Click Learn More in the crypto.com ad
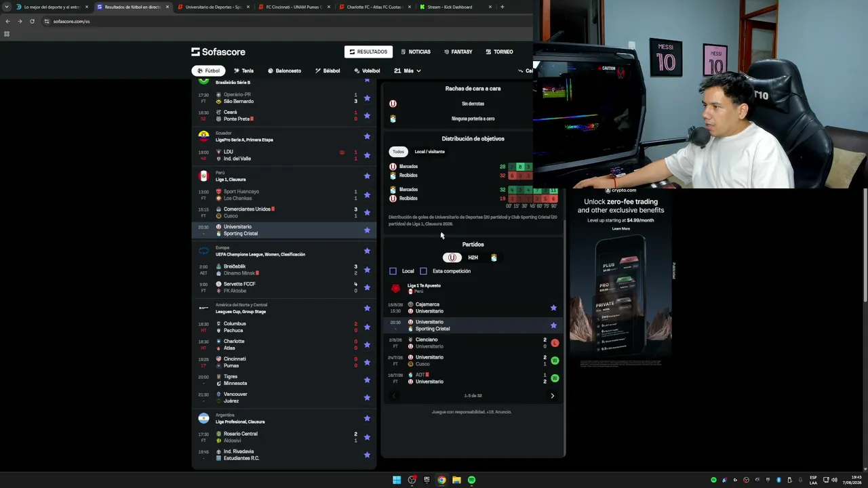Screen dimensions: 868x488 620,228
